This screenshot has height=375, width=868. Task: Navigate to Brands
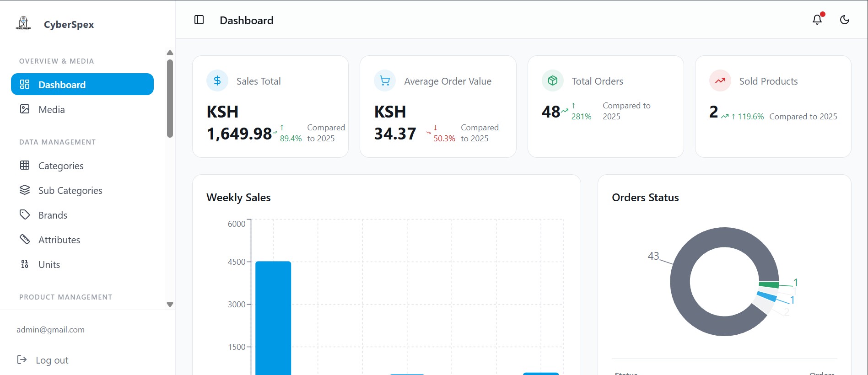coord(82,215)
